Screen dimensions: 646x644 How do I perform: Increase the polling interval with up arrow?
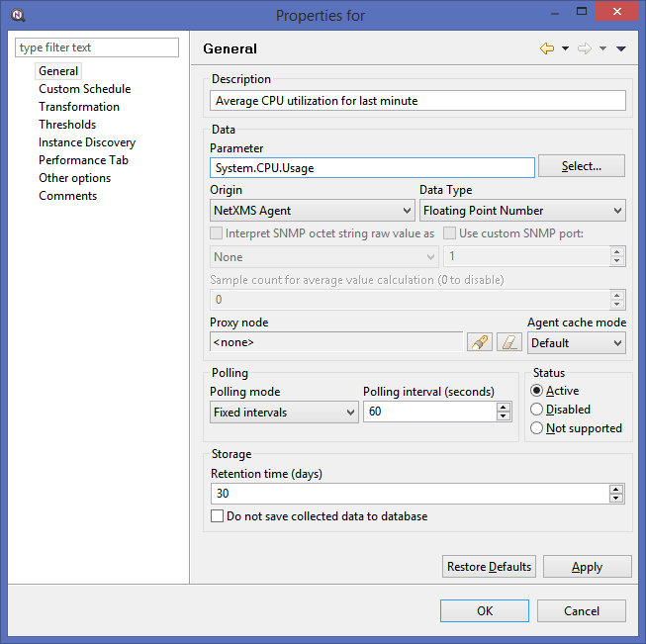504,407
